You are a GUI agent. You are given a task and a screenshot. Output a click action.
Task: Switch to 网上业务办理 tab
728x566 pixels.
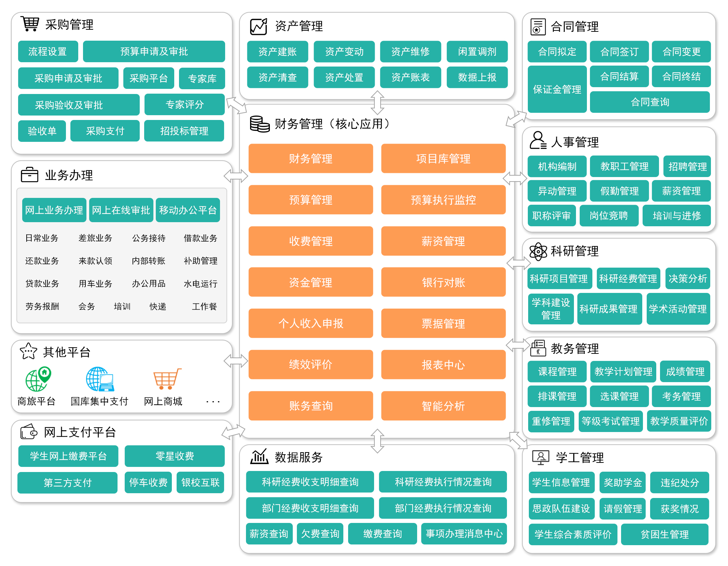click(54, 210)
